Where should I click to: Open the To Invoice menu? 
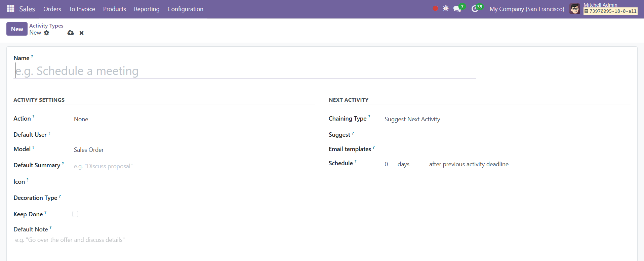click(82, 9)
